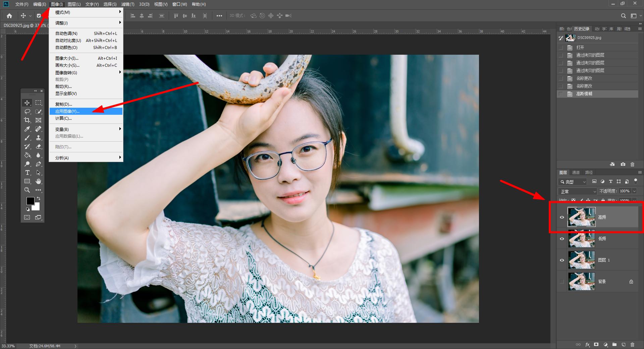Select the Eyedropper tool
The image size is (644, 349).
pyautogui.click(x=27, y=129)
